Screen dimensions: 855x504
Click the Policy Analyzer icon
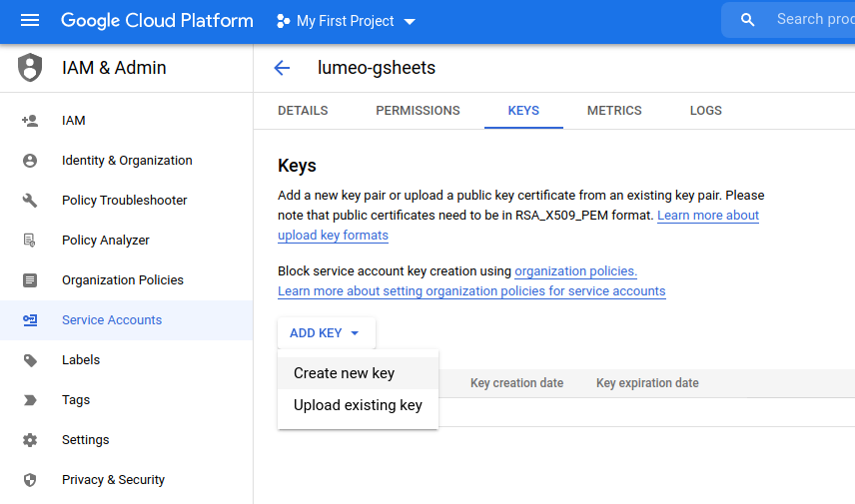pyautogui.click(x=30, y=241)
